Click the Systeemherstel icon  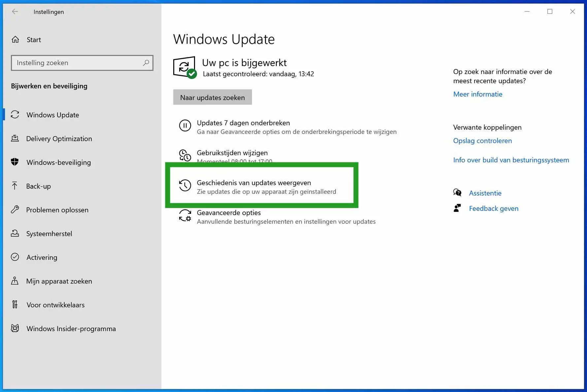click(x=15, y=233)
